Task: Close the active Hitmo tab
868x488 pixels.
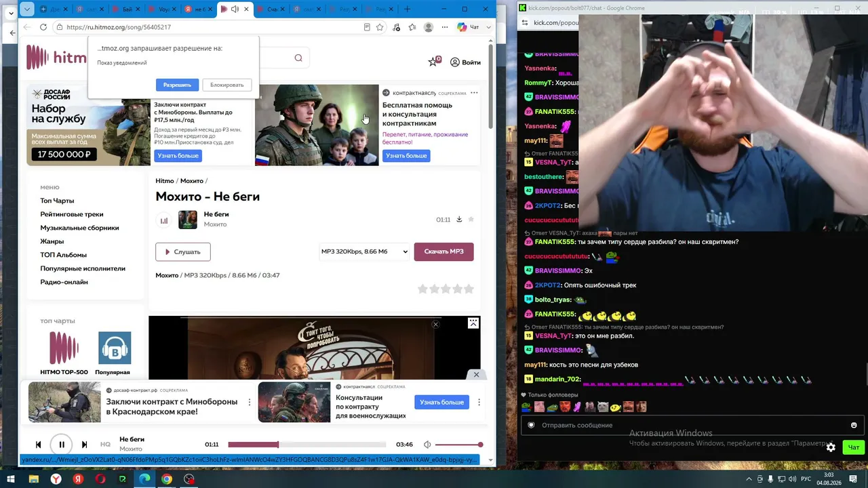Action: (246, 9)
